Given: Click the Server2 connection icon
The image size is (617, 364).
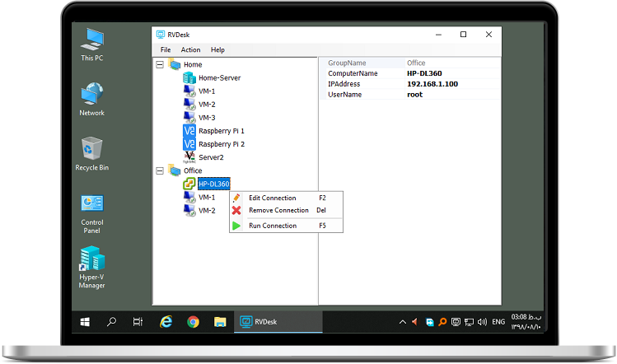Looking at the screenshot, I should click(189, 157).
